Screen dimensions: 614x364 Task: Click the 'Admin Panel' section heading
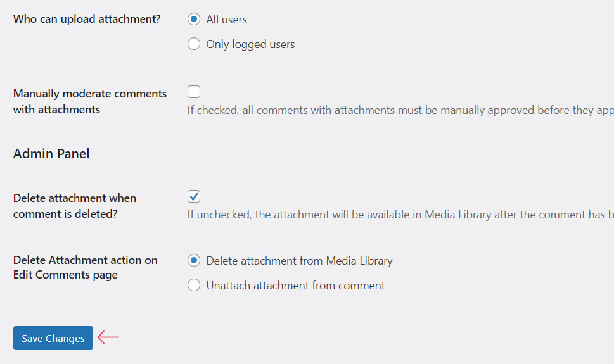(51, 154)
